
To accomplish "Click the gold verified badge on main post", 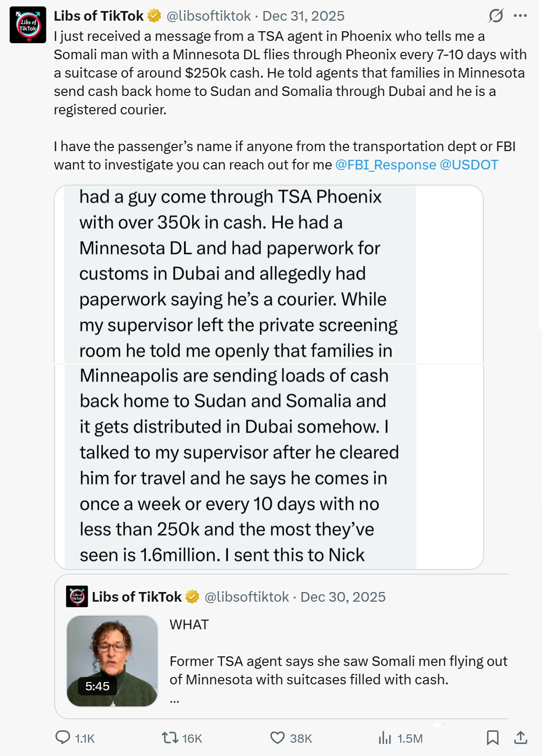I will (154, 16).
